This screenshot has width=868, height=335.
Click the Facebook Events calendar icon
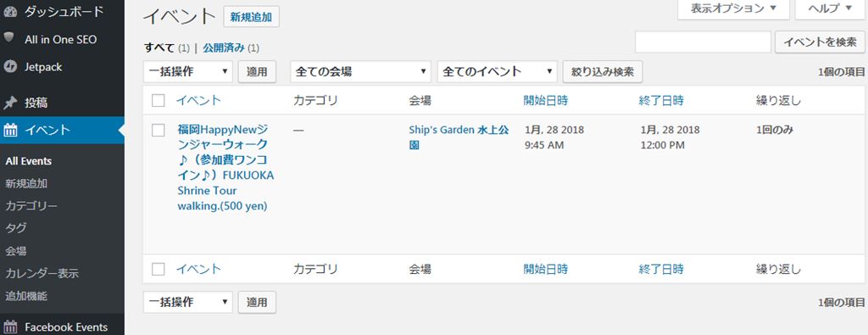(10, 327)
